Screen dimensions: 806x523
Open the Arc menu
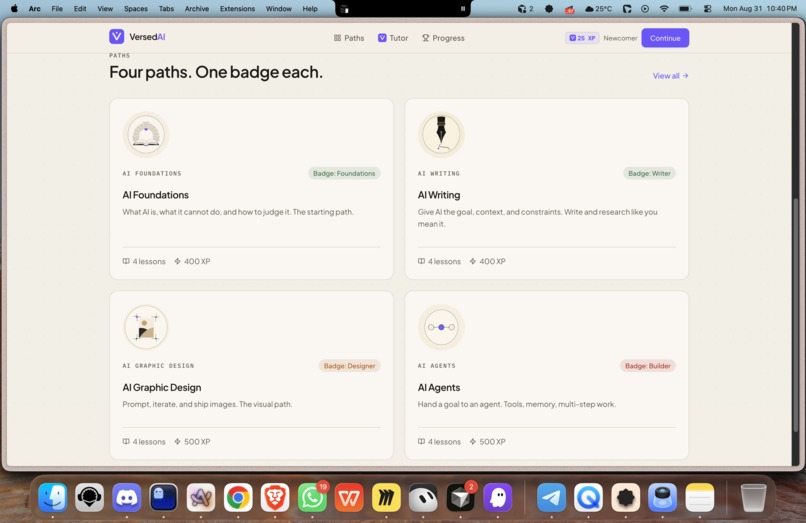pyautogui.click(x=34, y=9)
